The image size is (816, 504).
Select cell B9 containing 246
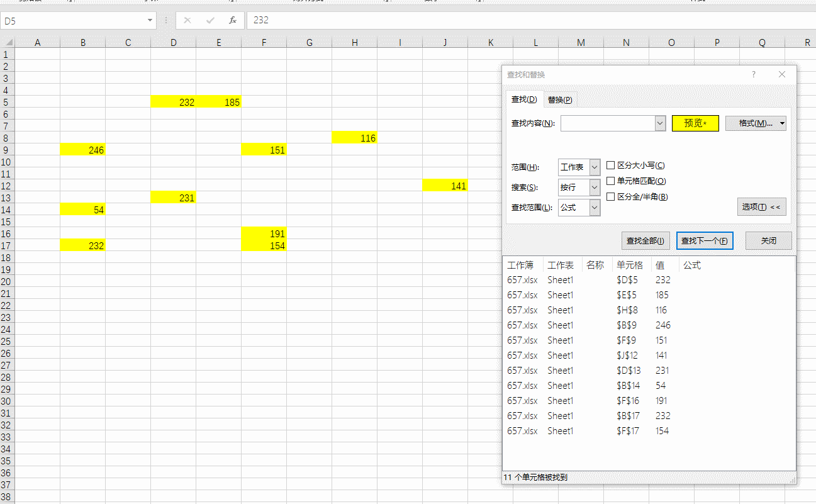83,150
